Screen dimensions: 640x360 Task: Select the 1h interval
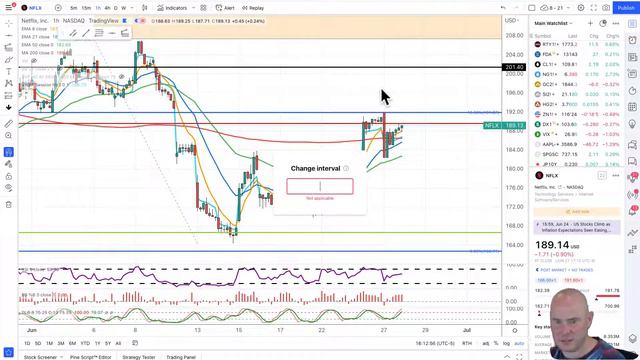(98, 8)
